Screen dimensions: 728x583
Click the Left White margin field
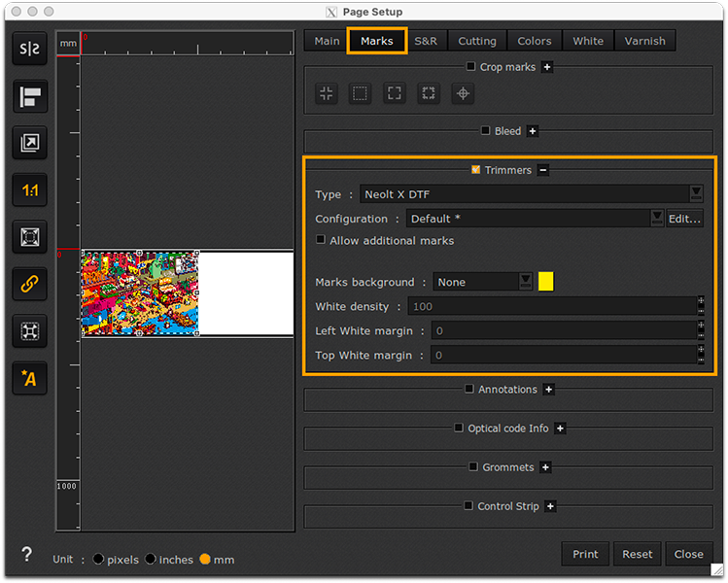coord(564,330)
